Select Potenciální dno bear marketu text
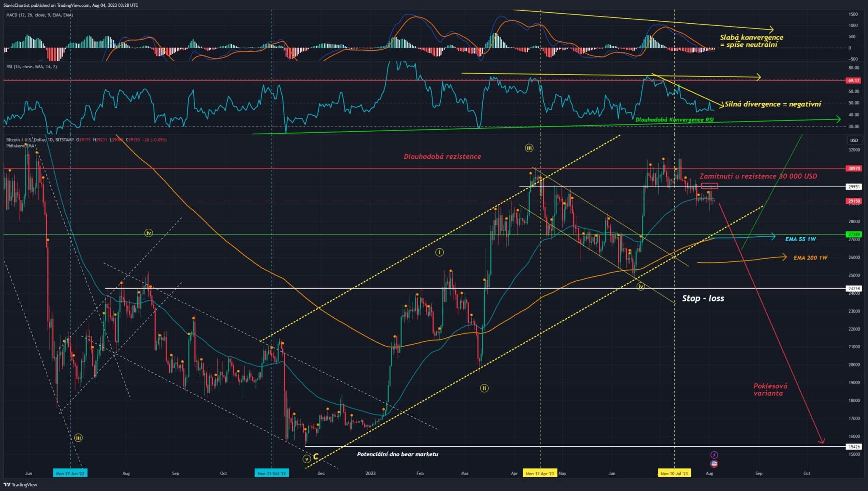 (398, 454)
